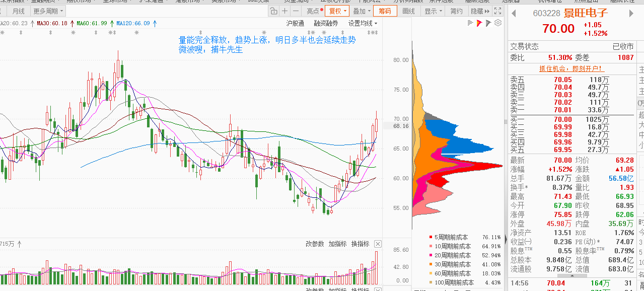Toggle the 亮点 highlights button
Viewport: 644px width, 291px height.
[x=314, y=11]
